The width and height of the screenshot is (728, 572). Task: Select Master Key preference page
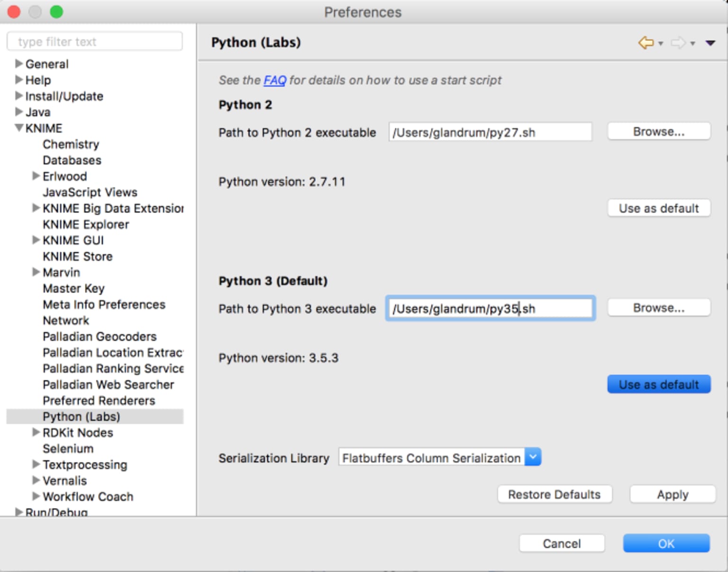pyautogui.click(x=73, y=288)
